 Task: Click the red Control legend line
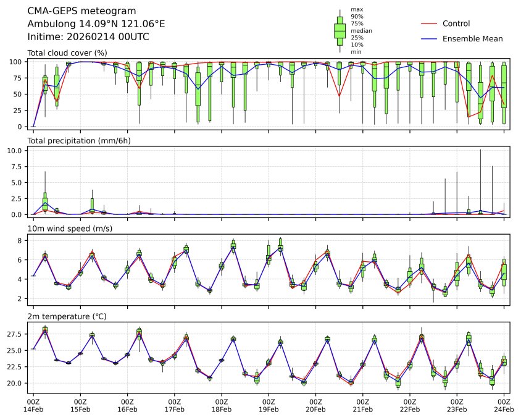(428, 23)
